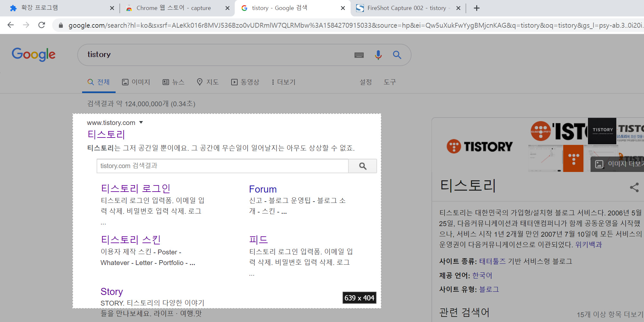Start voice search with microphone icon
644x322 pixels.
(x=378, y=55)
